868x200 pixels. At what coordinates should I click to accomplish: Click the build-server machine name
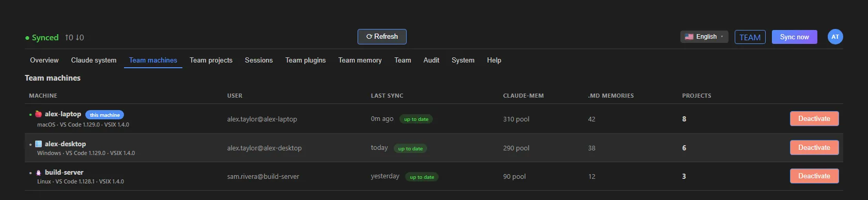click(x=64, y=172)
